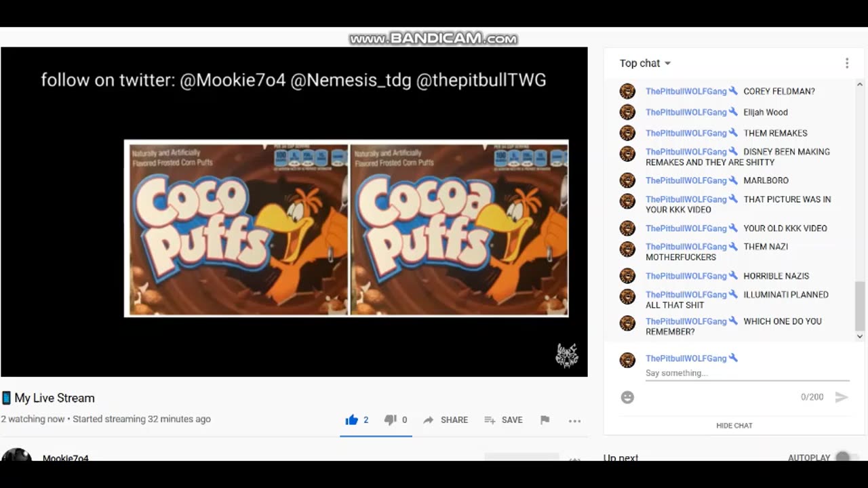Click the channel watermark in video corner
Screen dimensions: 868x488
tap(566, 355)
